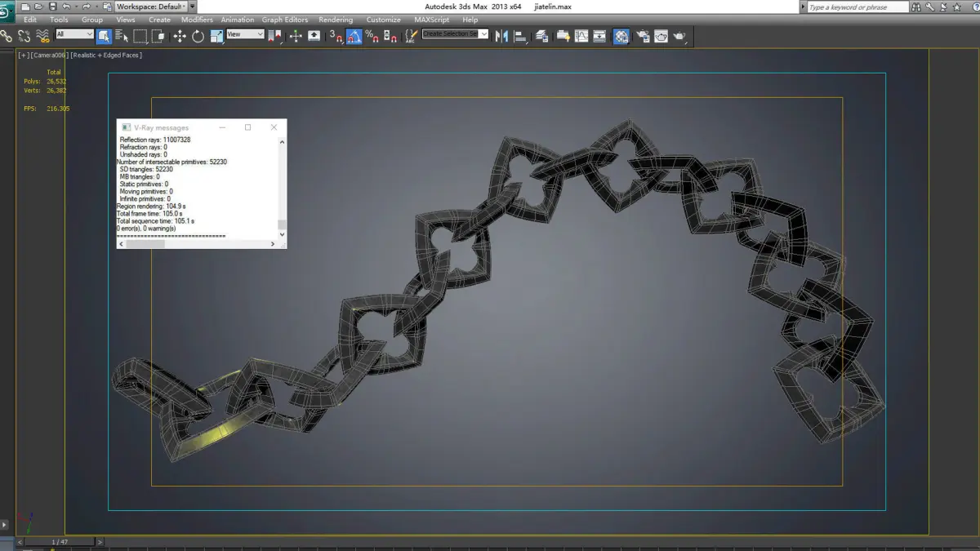
Task: Open the undo history dropdown arrow
Action: [76, 7]
